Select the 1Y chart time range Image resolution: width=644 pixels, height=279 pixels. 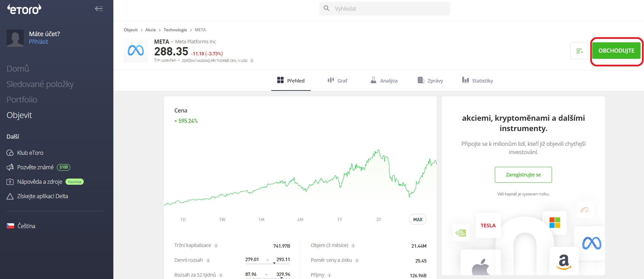coord(339,219)
